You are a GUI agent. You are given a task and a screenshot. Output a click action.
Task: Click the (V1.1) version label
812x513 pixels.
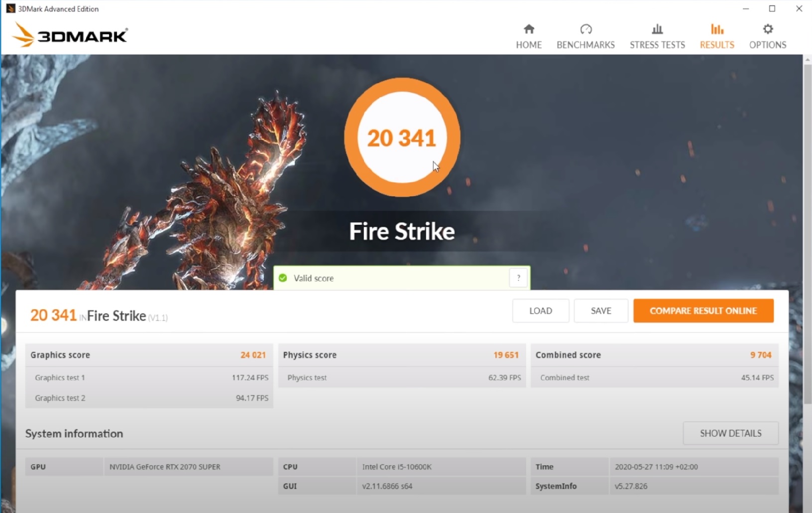tap(158, 318)
